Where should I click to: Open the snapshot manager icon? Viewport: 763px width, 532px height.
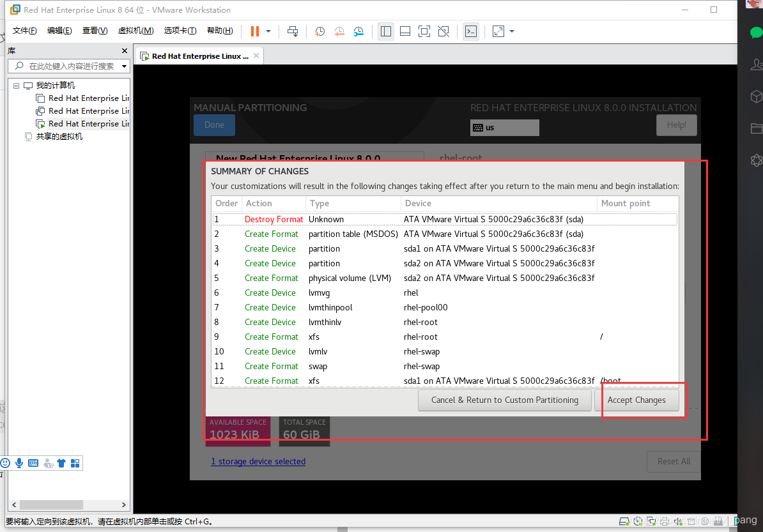tap(358, 31)
